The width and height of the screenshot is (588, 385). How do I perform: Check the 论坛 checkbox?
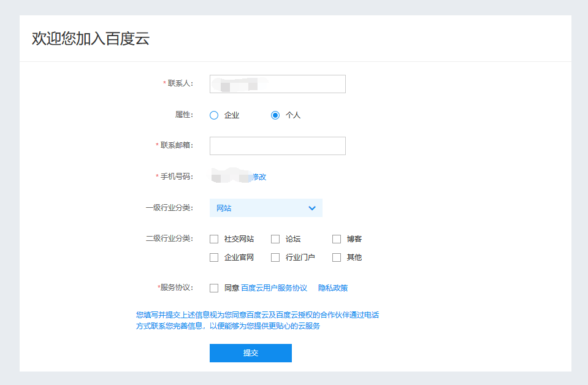pos(275,239)
